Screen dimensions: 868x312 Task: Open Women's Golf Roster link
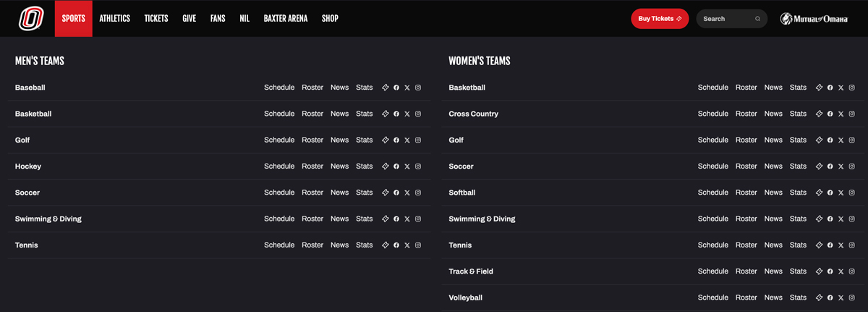coord(746,140)
